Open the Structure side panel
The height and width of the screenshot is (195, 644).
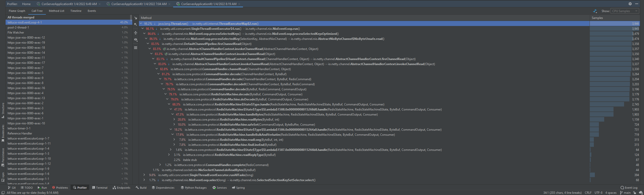[3, 110]
